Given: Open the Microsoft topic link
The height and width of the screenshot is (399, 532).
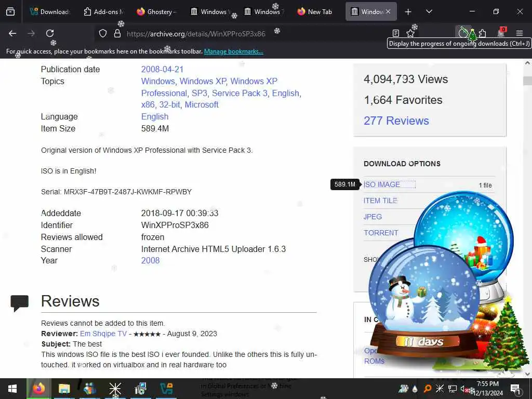Looking at the screenshot, I should click(x=202, y=105).
